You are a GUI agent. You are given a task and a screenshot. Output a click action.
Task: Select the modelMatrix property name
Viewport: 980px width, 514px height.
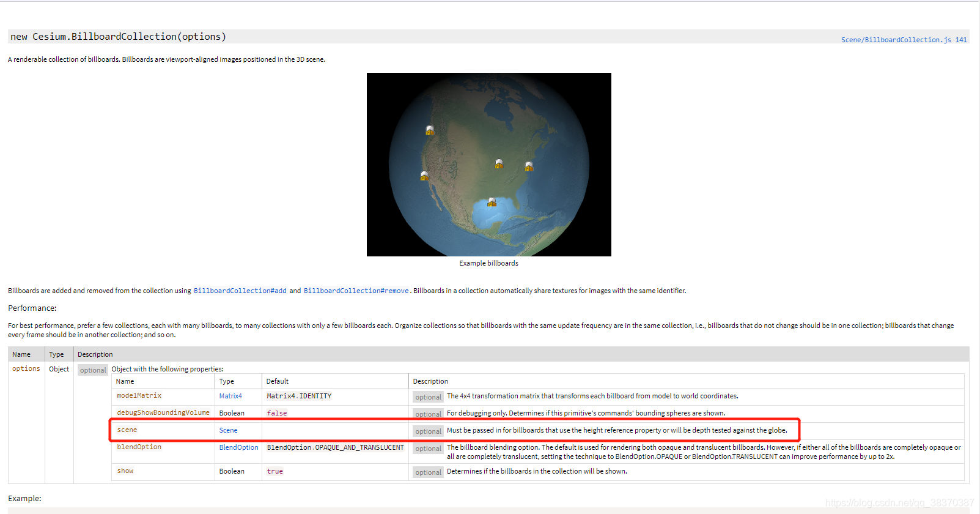(139, 396)
